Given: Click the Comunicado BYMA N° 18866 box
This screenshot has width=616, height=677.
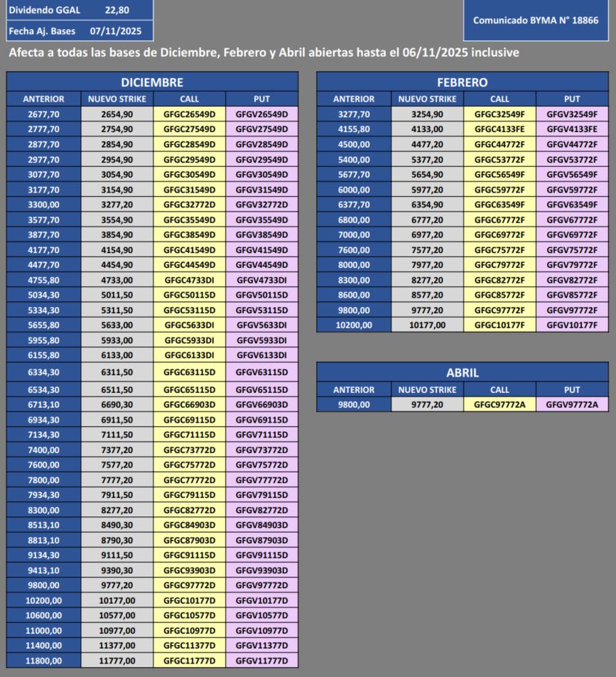Looking at the screenshot, I should pyautogui.click(x=536, y=21).
